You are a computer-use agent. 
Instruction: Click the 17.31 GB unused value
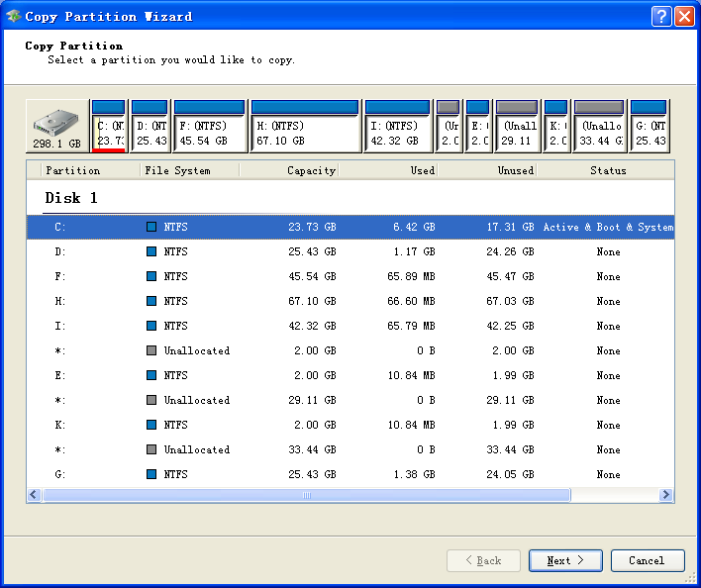coord(510,227)
